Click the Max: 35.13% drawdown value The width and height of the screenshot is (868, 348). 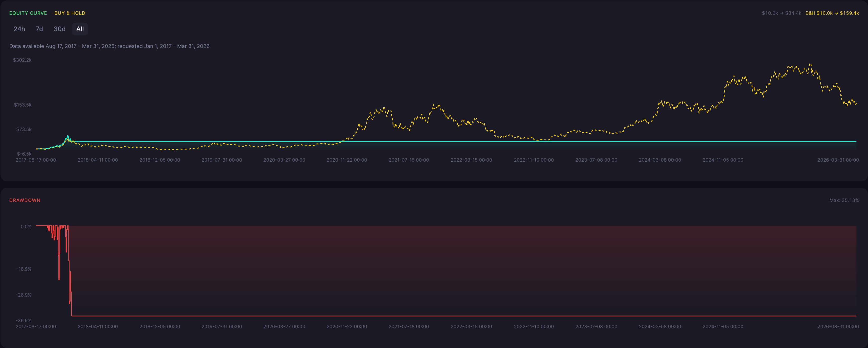coord(844,200)
